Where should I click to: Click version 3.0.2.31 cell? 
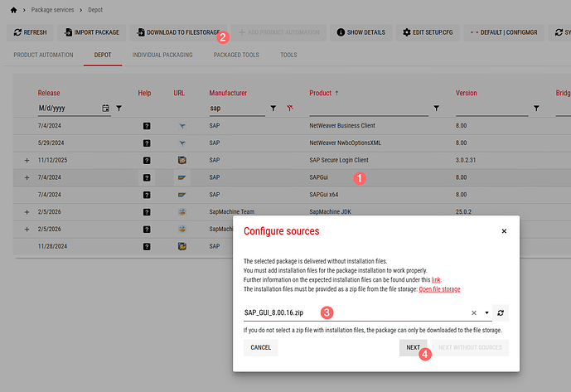click(x=466, y=160)
